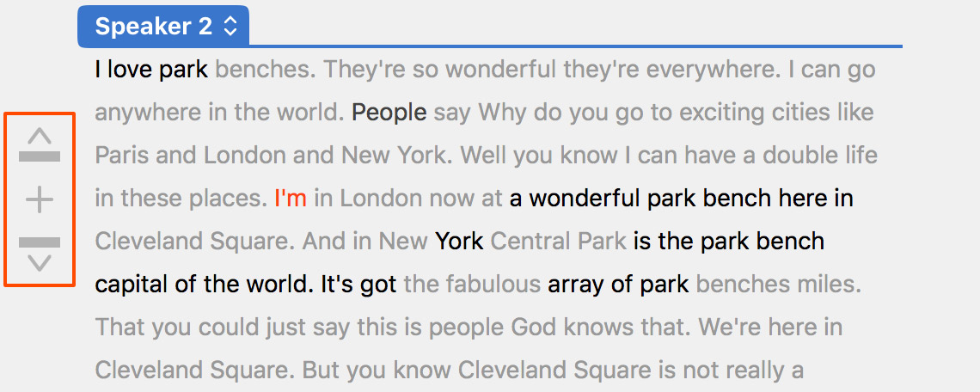The image size is (980, 392).
Task: Click the up-down chevrons beside Speaker 2
Action: point(230,27)
